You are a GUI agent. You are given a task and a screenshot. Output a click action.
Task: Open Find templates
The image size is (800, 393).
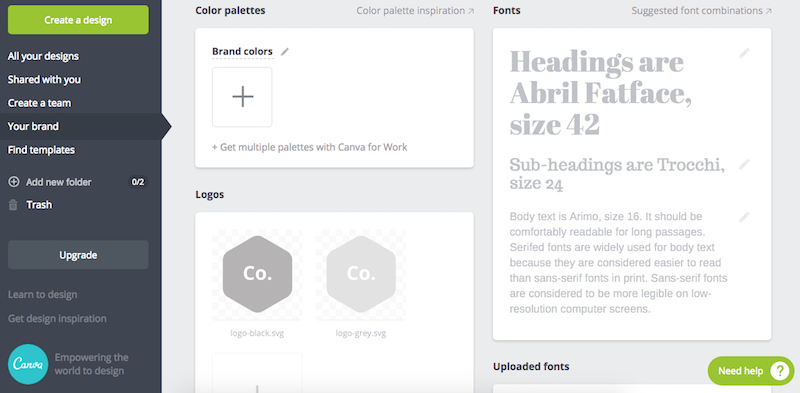coord(41,150)
